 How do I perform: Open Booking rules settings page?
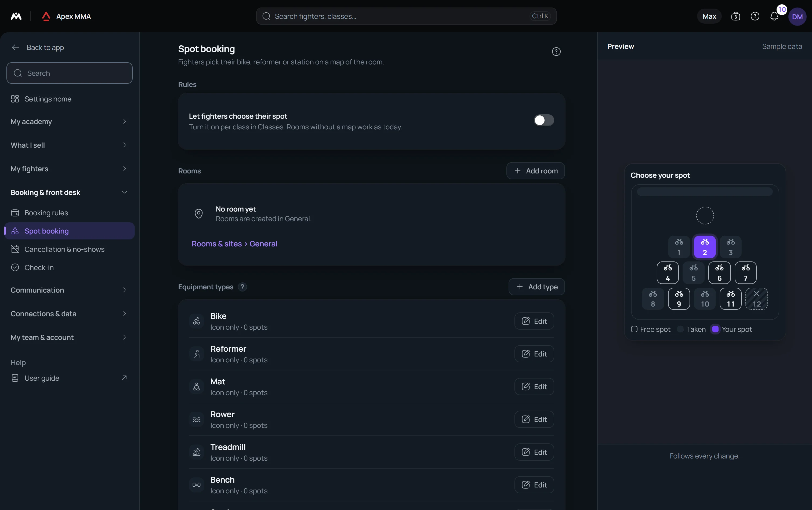coord(70,213)
